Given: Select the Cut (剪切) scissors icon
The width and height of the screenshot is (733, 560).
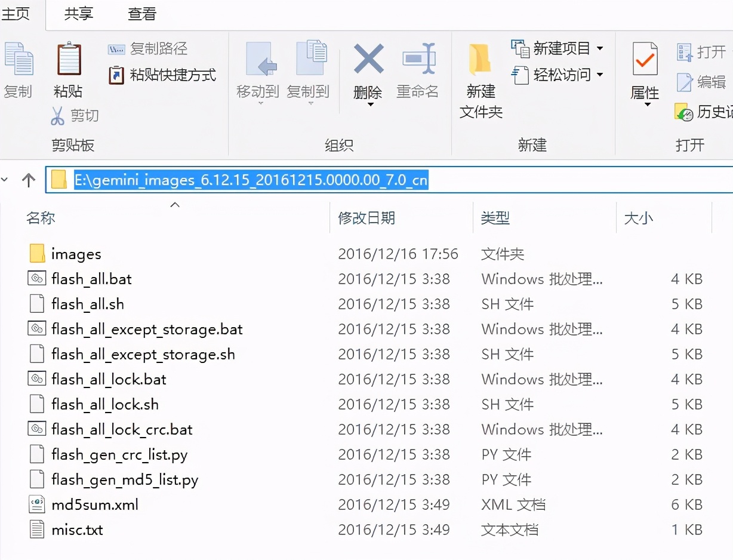Looking at the screenshot, I should click(x=57, y=116).
